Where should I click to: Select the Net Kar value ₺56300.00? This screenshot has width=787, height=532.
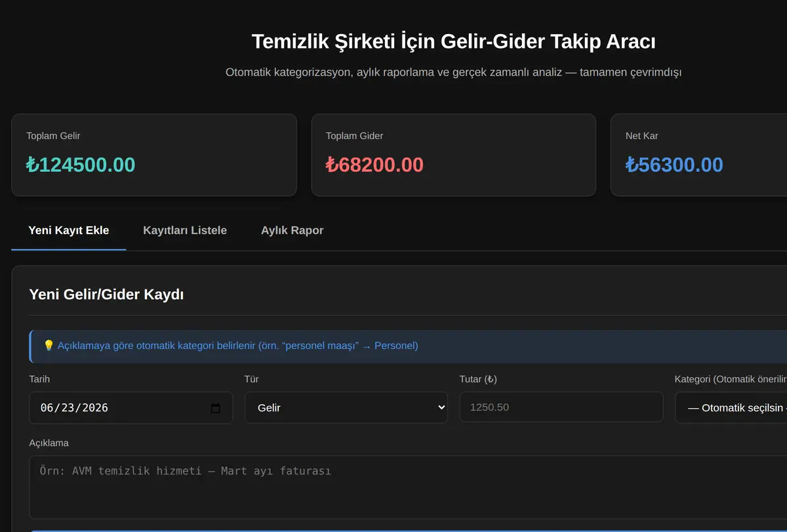point(674,165)
